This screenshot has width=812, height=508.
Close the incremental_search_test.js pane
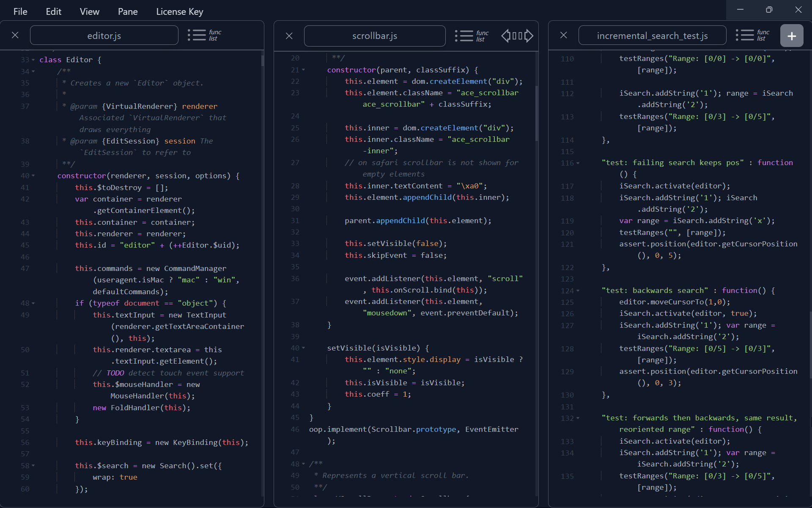[x=563, y=35]
